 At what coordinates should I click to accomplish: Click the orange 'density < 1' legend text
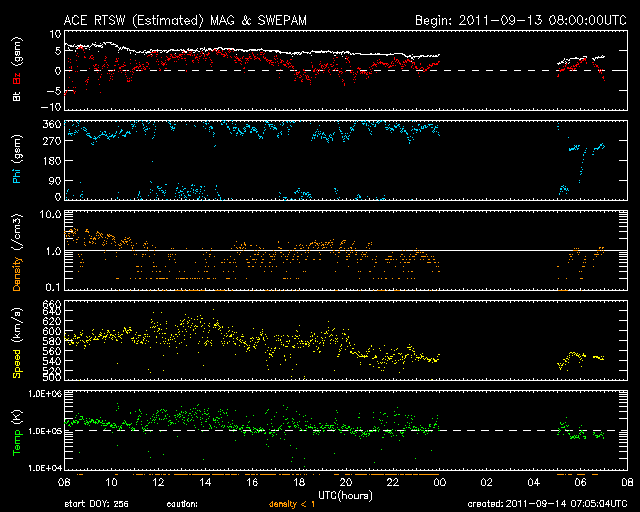[290, 504]
